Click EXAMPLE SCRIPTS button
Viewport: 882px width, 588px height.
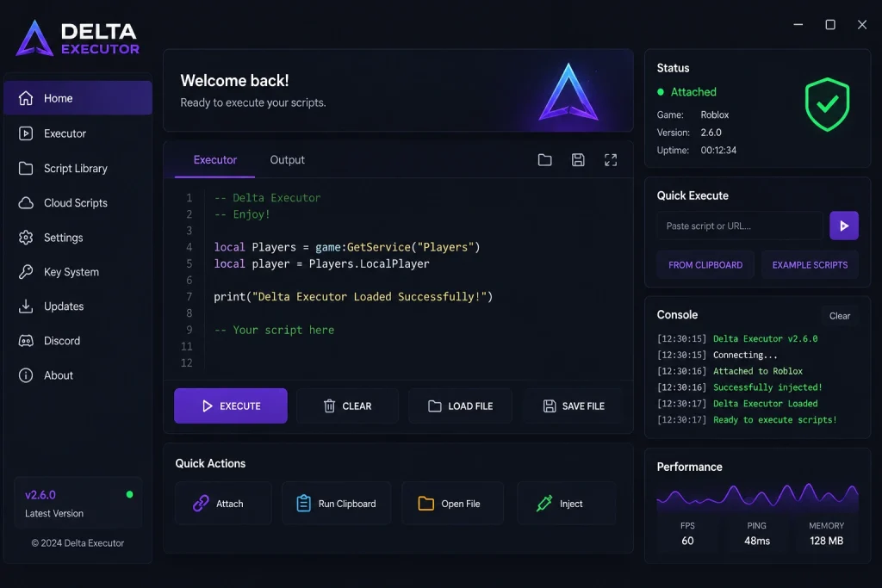[810, 265]
